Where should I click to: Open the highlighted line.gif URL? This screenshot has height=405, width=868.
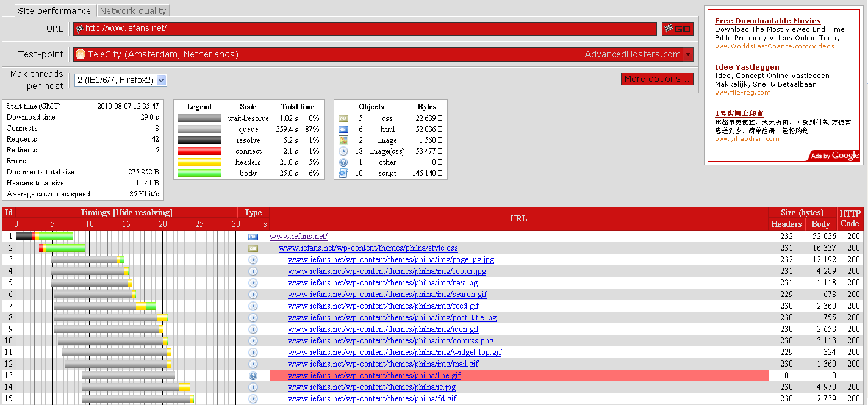374,376
